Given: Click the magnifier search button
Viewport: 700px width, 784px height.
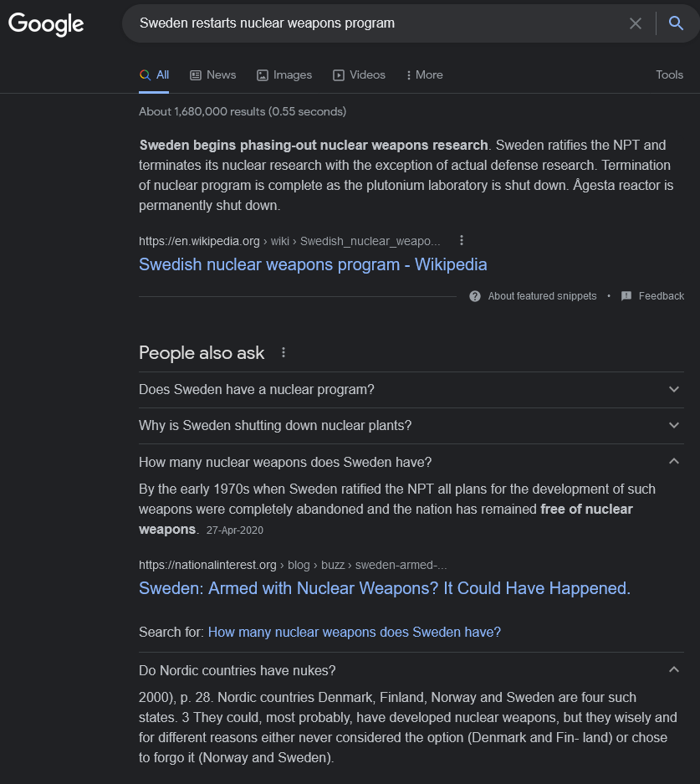Looking at the screenshot, I should [x=676, y=23].
